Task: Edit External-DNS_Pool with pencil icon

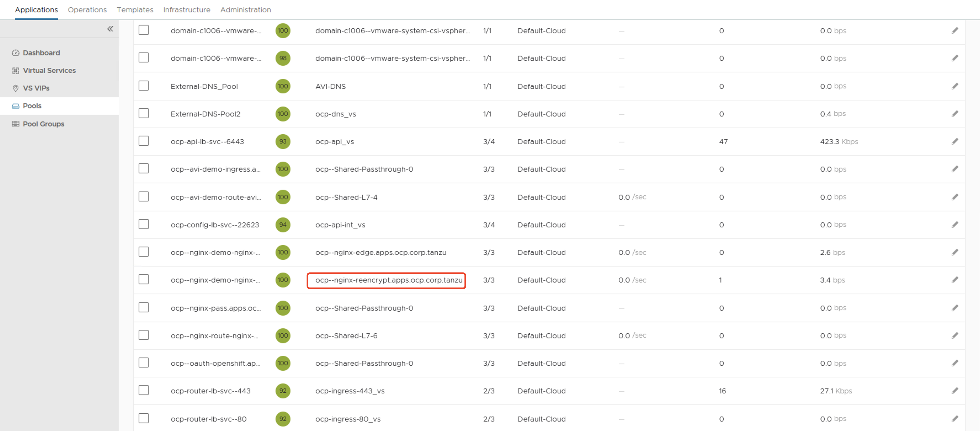Action: coord(955,86)
